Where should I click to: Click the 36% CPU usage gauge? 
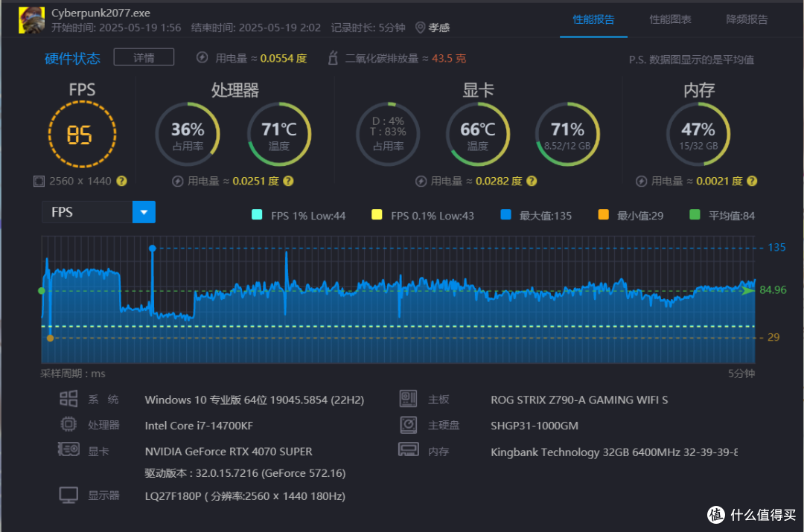(x=188, y=134)
